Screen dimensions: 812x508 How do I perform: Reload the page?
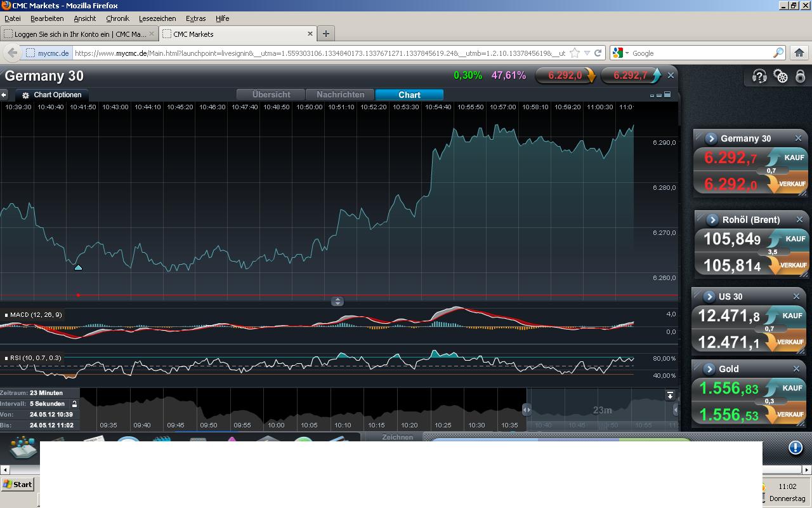click(598, 53)
